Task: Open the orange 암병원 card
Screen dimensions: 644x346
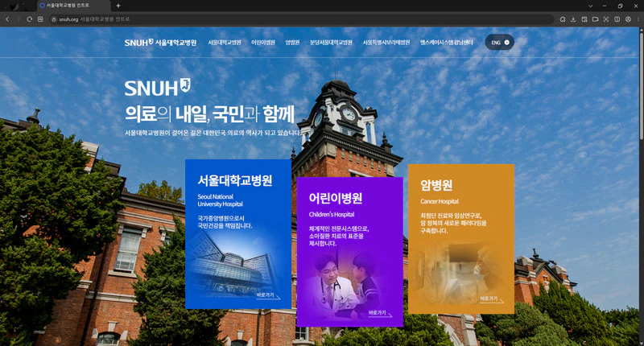Action: point(461,239)
